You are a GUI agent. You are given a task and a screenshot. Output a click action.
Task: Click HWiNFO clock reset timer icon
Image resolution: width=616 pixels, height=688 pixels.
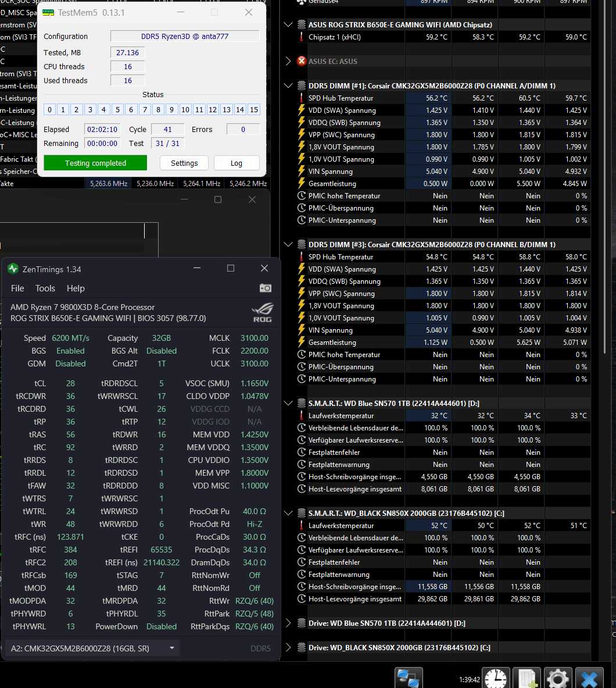click(x=496, y=678)
